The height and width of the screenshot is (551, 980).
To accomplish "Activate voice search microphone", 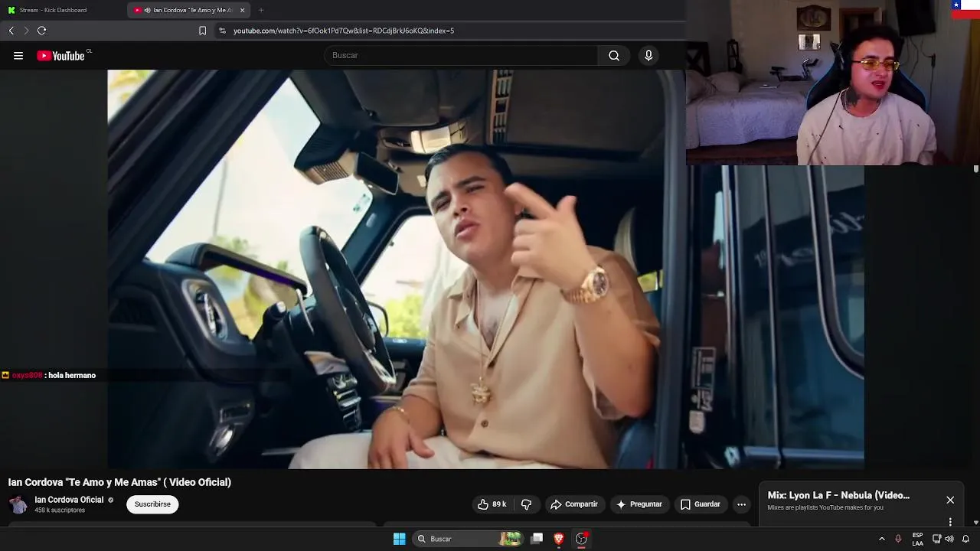I will coord(648,55).
